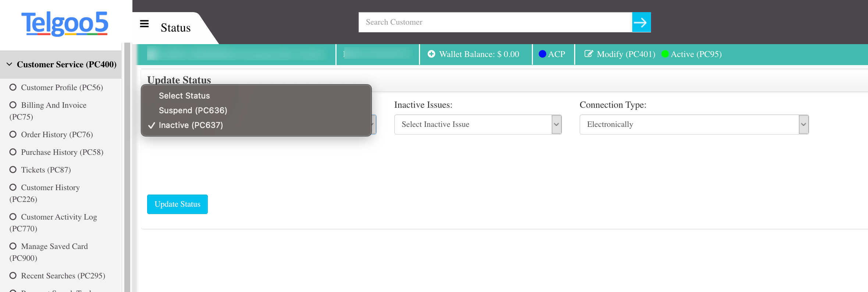The width and height of the screenshot is (868, 292).
Task: Open Billing And Invoice (PC75)
Action: 48,111
